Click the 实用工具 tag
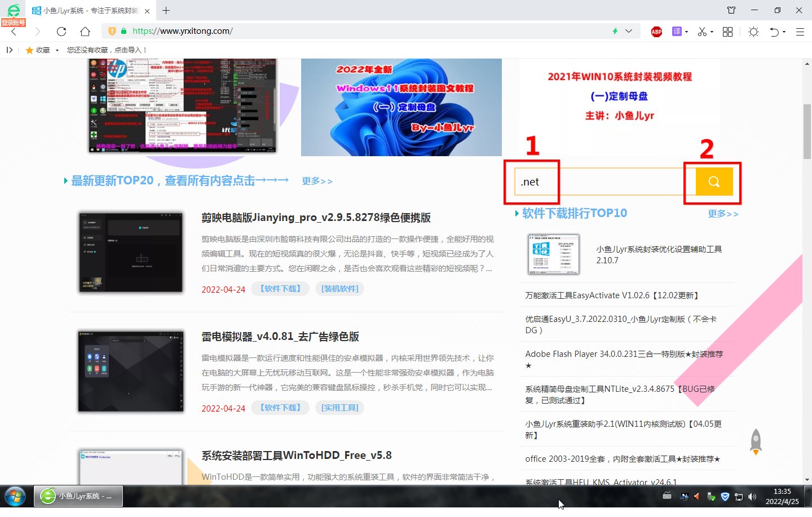This screenshot has height=517, width=812. (x=340, y=408)
